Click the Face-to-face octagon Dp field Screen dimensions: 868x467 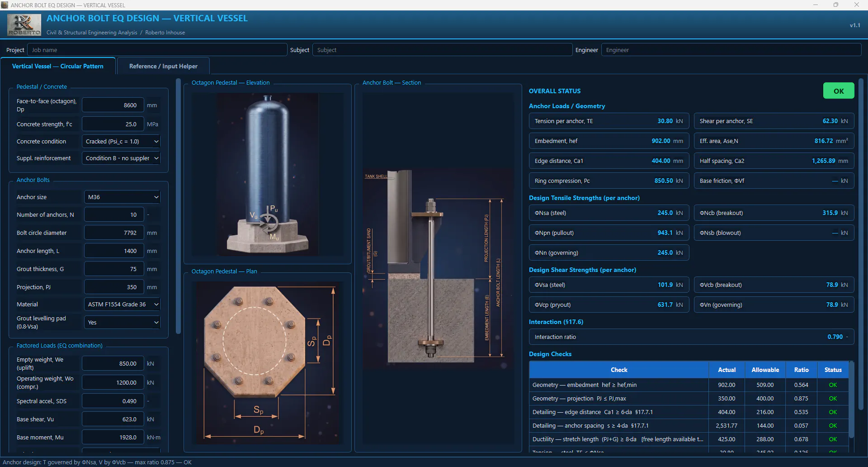113,105
